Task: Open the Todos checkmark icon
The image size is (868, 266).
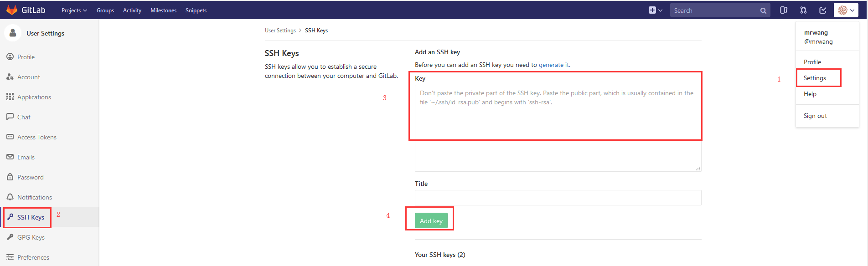Action: (x=822, y=10)
